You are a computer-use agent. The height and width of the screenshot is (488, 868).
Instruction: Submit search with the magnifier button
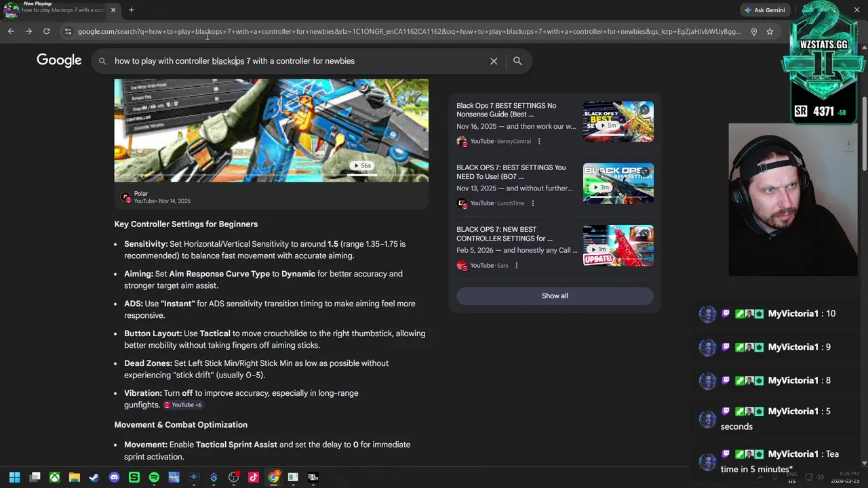[517, 61]
